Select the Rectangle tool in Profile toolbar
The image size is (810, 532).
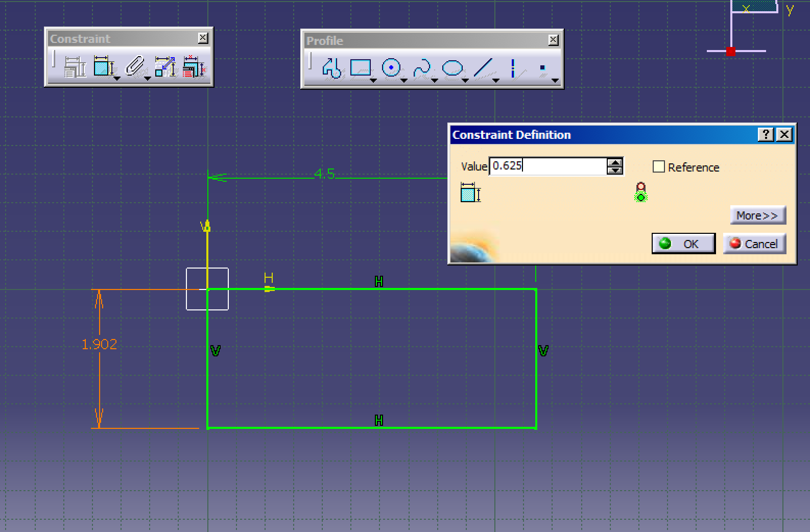(360, 67)
